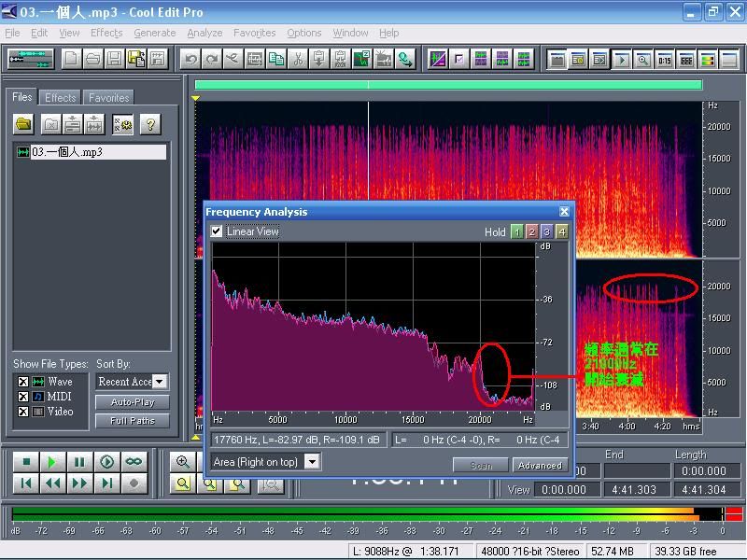Click the undo arrow in the toolbar
This screenshot has width=747, height=560.
(190, 59)
